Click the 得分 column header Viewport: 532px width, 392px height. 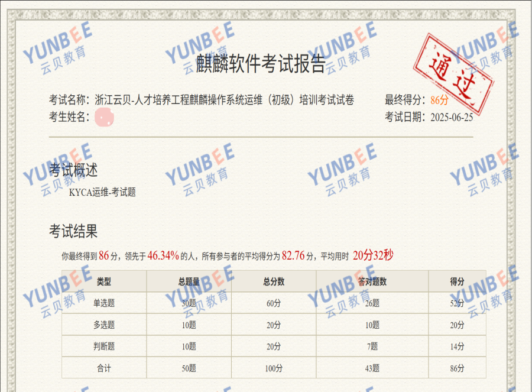point(457,281)
